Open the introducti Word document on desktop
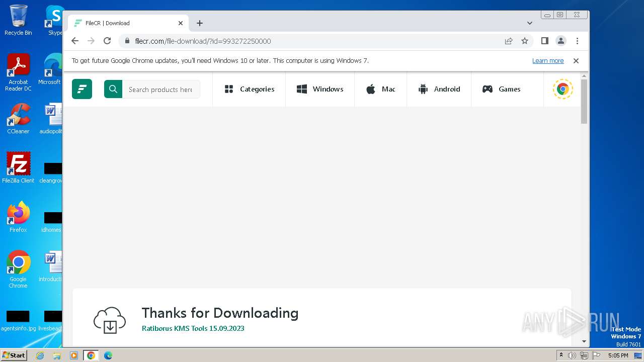Screen dimensions: 644x362 [51, 266]
